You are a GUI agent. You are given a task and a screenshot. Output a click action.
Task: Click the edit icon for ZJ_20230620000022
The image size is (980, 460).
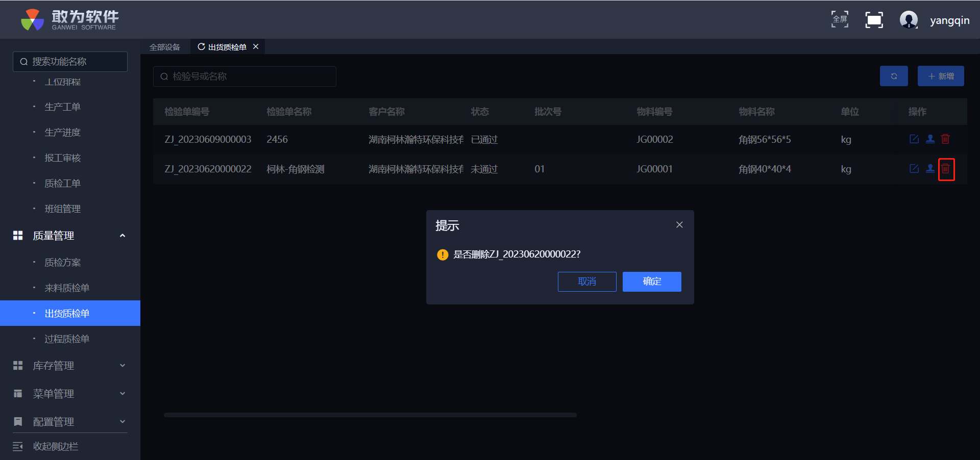[x=914, y=169]
